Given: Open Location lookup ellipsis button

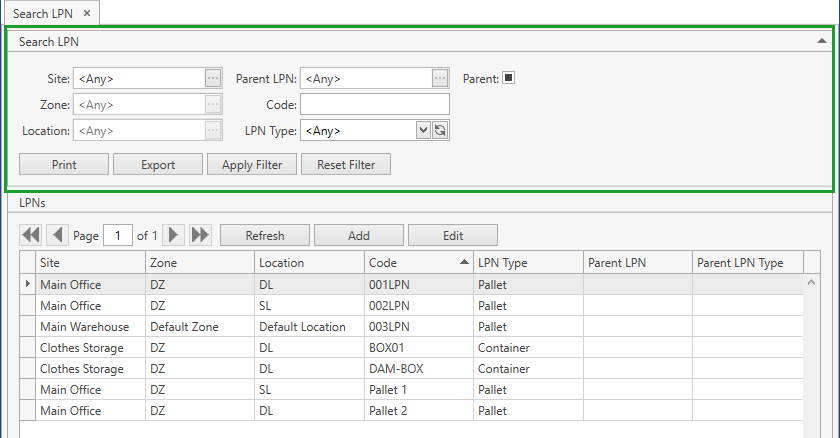Looking at the screenshot, I should point(213,130).
